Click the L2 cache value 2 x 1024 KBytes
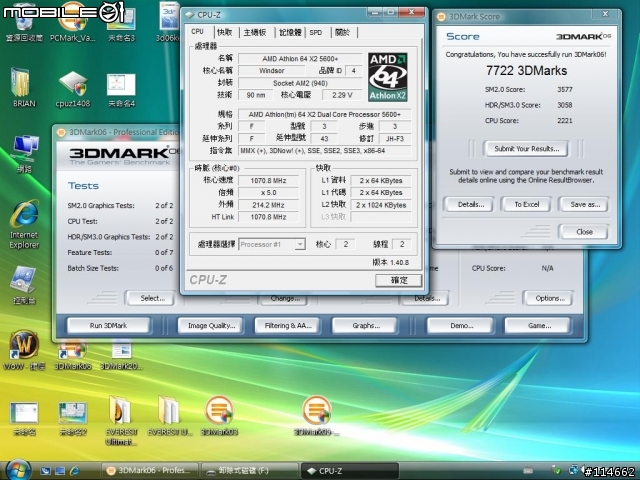640x480 pixels. (x=380, y=205)
